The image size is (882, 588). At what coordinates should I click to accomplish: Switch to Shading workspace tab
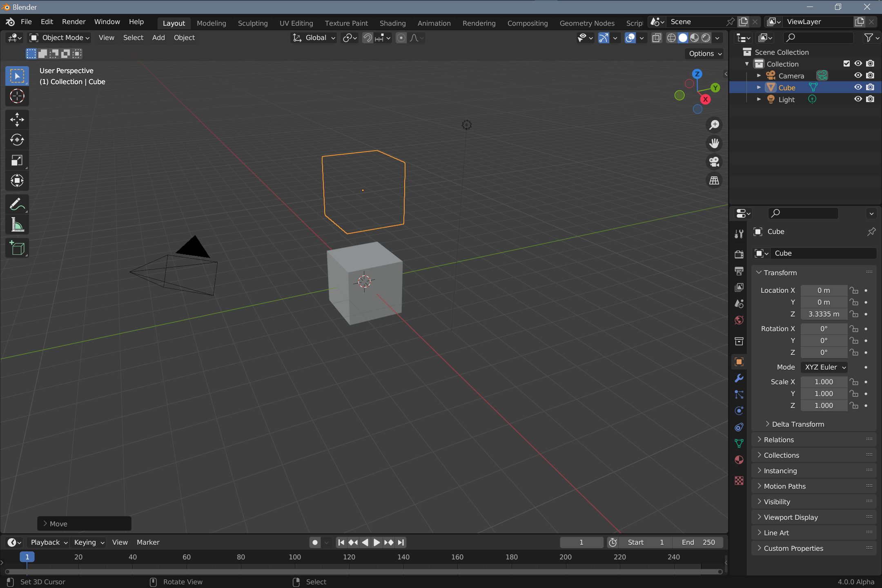pos(392,23)
